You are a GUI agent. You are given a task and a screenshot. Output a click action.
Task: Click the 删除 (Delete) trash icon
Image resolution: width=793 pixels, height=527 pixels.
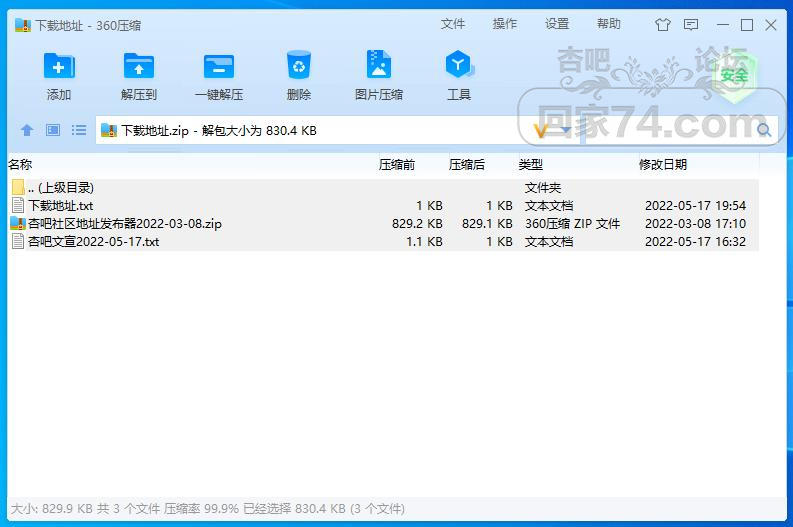tap(298, 65)
